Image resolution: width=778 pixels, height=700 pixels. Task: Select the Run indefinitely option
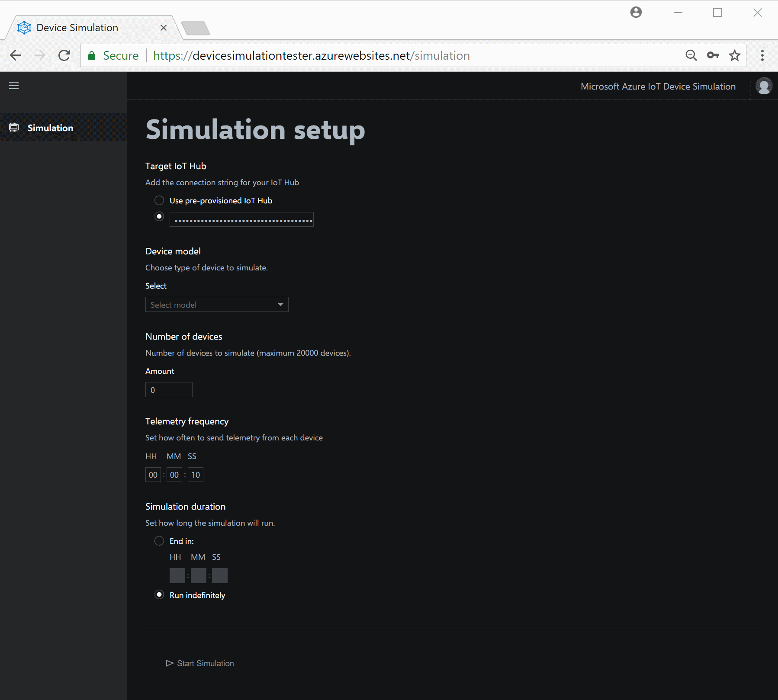pos(159,594)
